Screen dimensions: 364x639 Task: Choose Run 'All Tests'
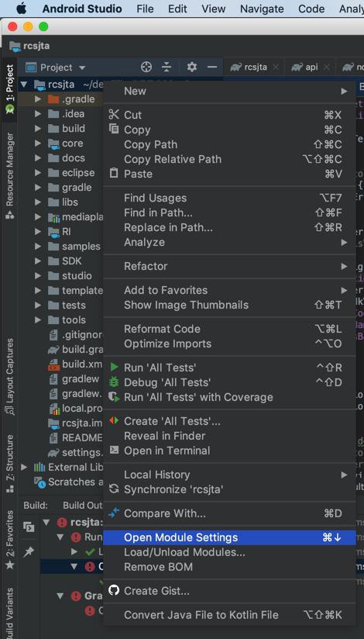tap(229, 367)
